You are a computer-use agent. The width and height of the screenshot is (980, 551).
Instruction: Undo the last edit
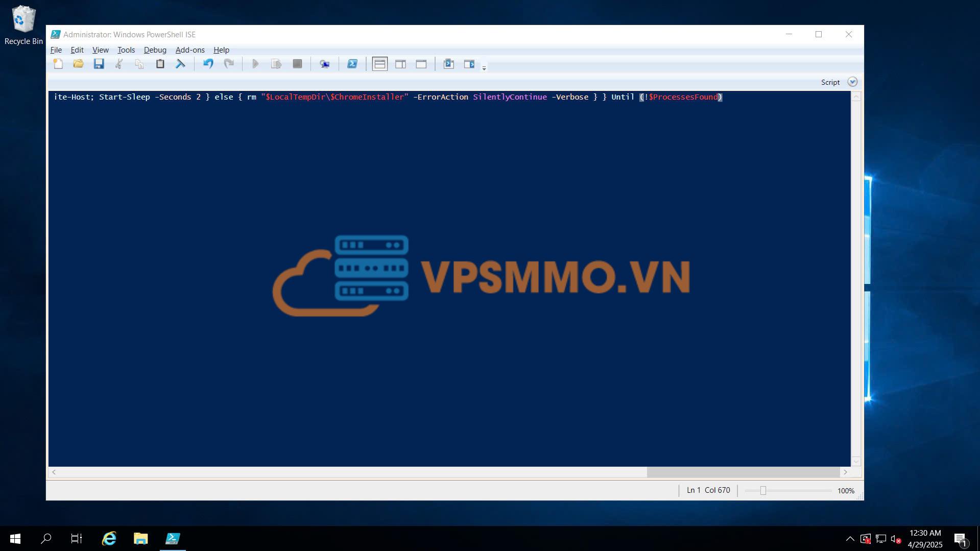[x=208, y=64]
